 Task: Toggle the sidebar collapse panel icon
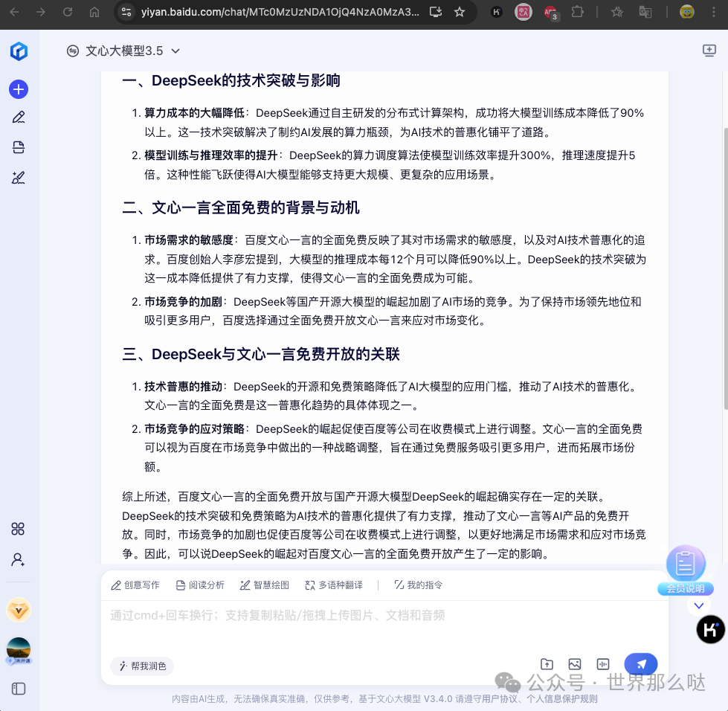pos(19,689)
